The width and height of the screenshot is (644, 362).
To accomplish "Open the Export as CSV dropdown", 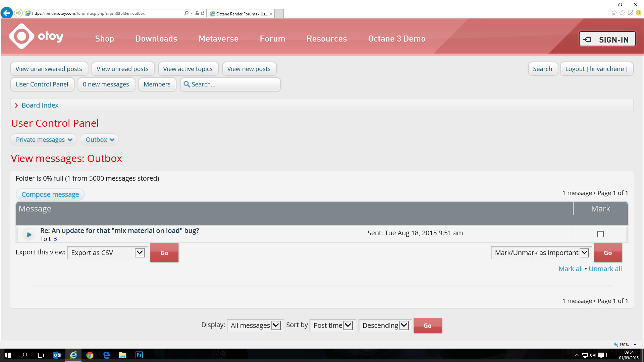I will click(107, 253).
